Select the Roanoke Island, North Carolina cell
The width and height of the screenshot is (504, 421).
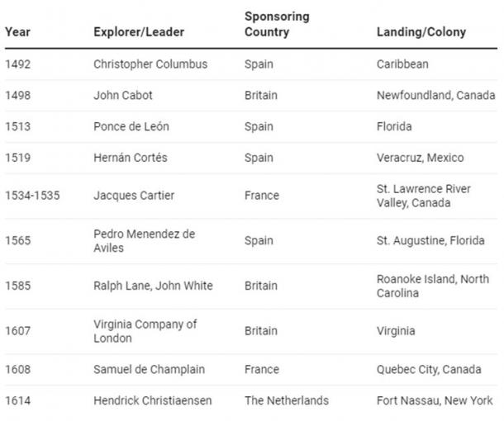(x=433, y=286)
